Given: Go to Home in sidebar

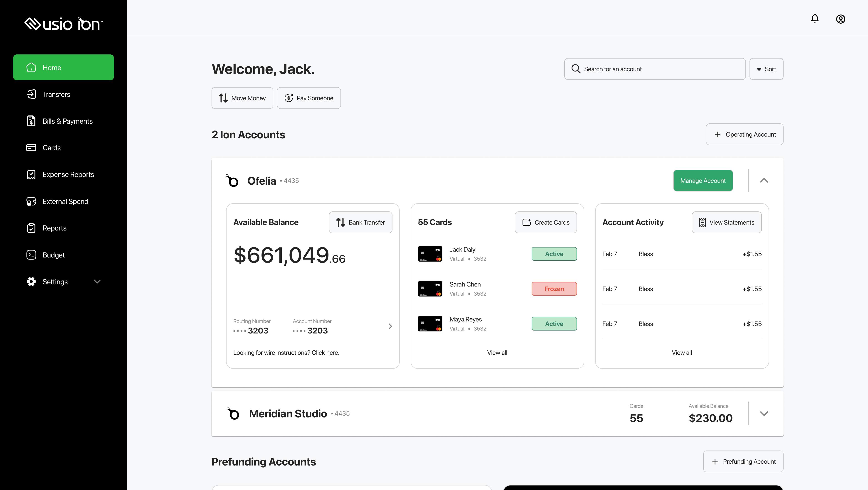Looking at the screenshot, I should [63, 67].
